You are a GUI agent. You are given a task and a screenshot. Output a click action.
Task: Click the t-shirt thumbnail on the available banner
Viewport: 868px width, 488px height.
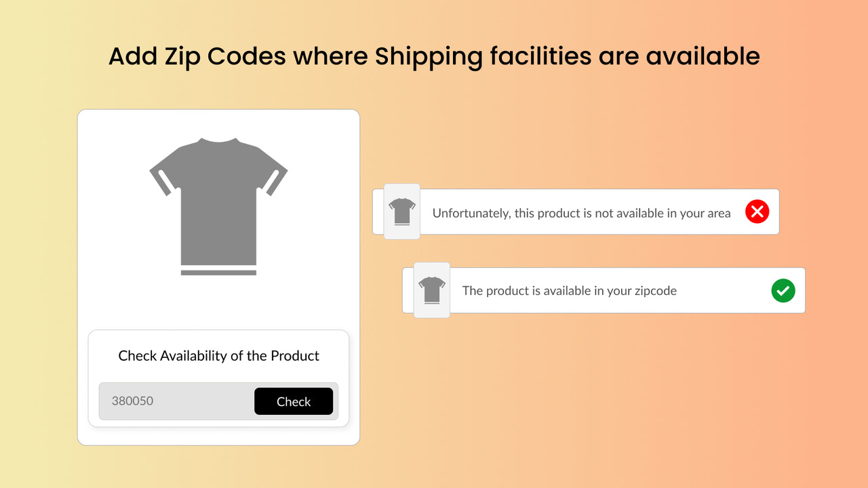click(433, 290)
